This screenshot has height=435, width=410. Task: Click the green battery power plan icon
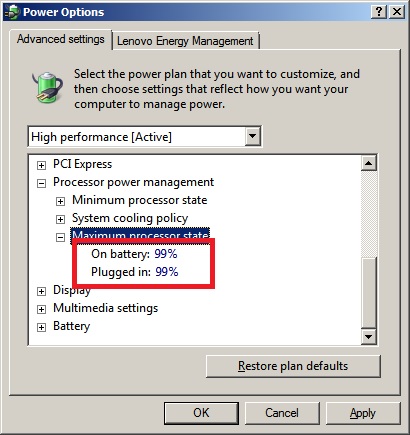(48, 87)
